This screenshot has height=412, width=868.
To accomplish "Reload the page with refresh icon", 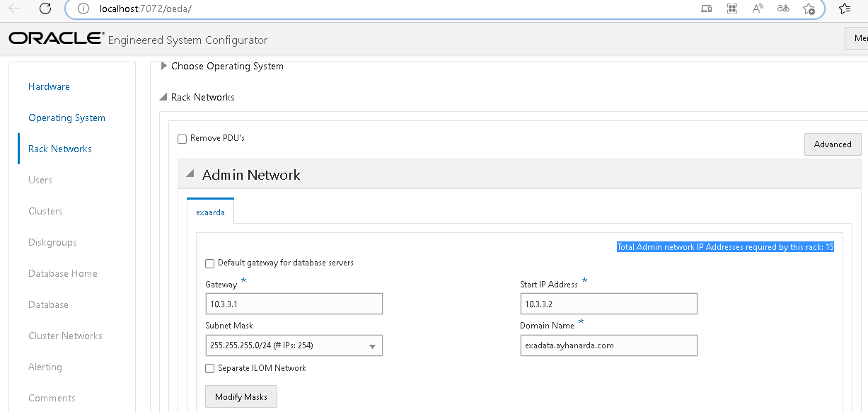I will [x=45, y=8].
